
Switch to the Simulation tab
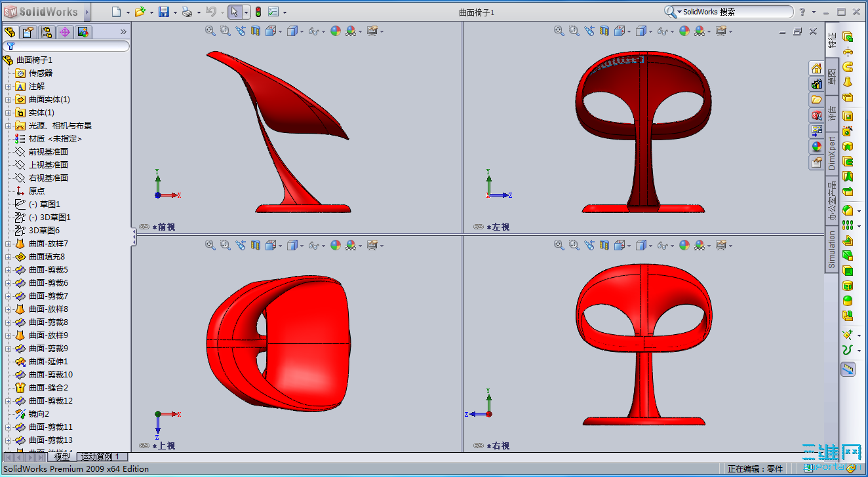click(832, 249)
